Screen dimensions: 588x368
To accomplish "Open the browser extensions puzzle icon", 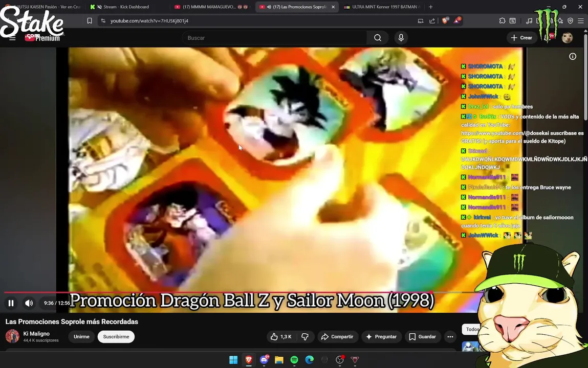I will 502,21.
